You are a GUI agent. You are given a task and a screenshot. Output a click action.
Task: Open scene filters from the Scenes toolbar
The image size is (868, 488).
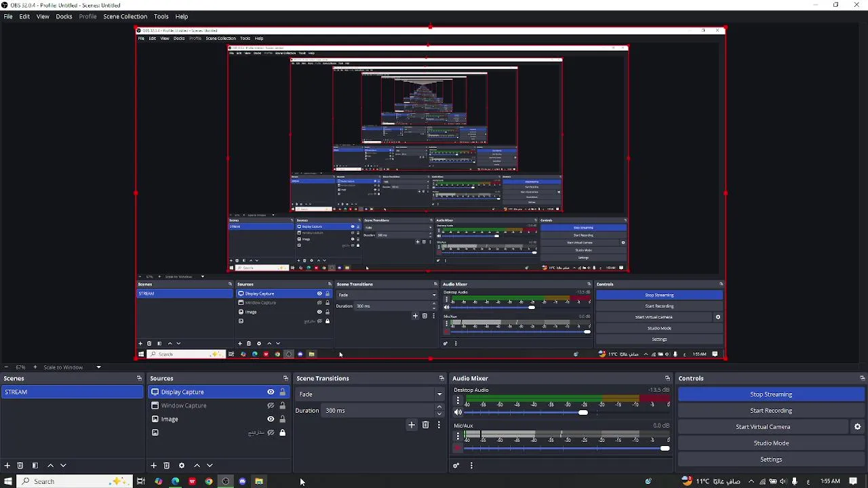pos(35,466)
